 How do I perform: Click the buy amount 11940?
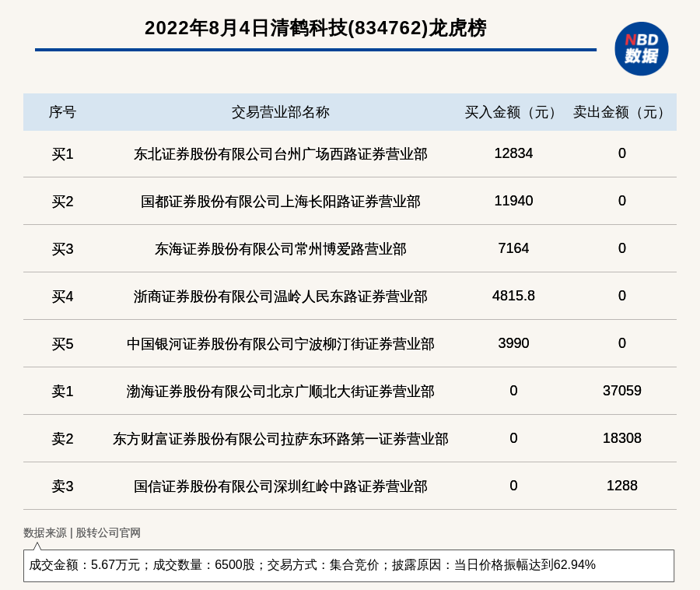(x=513, y=201)
